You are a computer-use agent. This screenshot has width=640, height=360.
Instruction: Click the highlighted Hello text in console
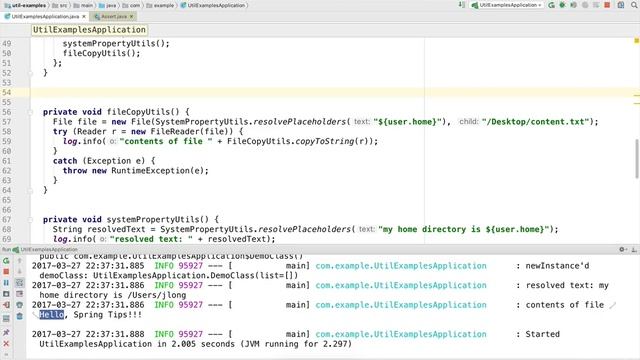pos(52,315)
